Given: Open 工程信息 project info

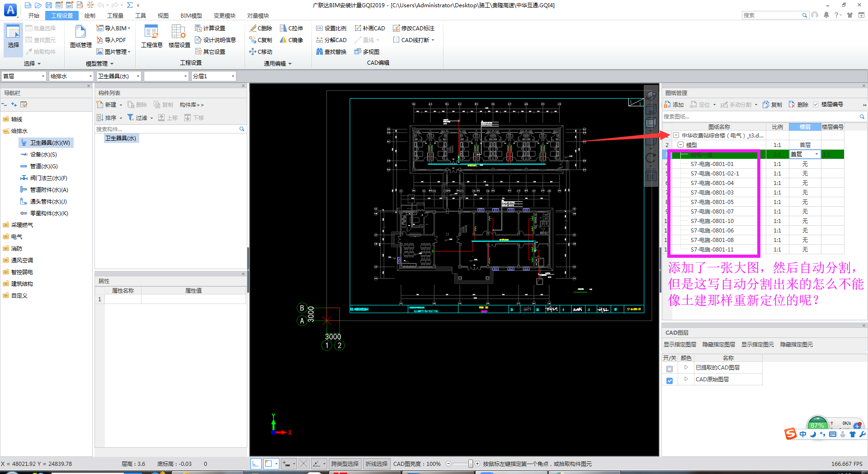Looking at the screenshot, I should [151, 36].
